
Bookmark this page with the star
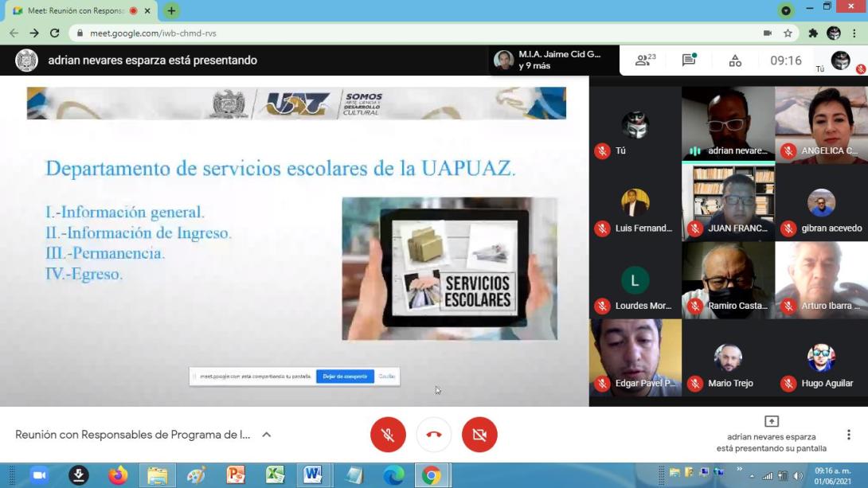pyautogui.click(x=788, y=33)
